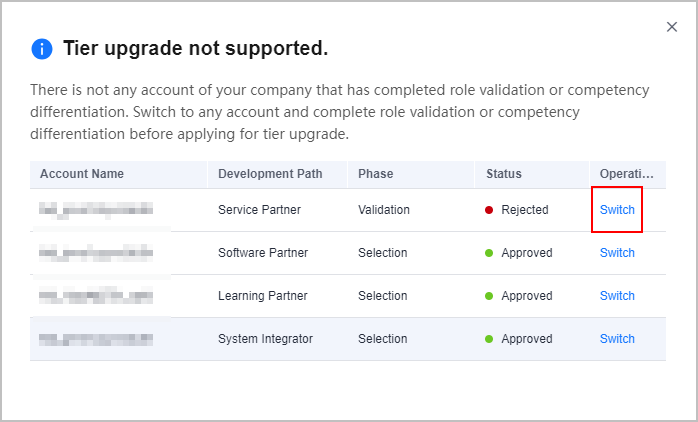The image size is (698, 422).
Task: Click the Status column header
Action: tap(503, 174)
